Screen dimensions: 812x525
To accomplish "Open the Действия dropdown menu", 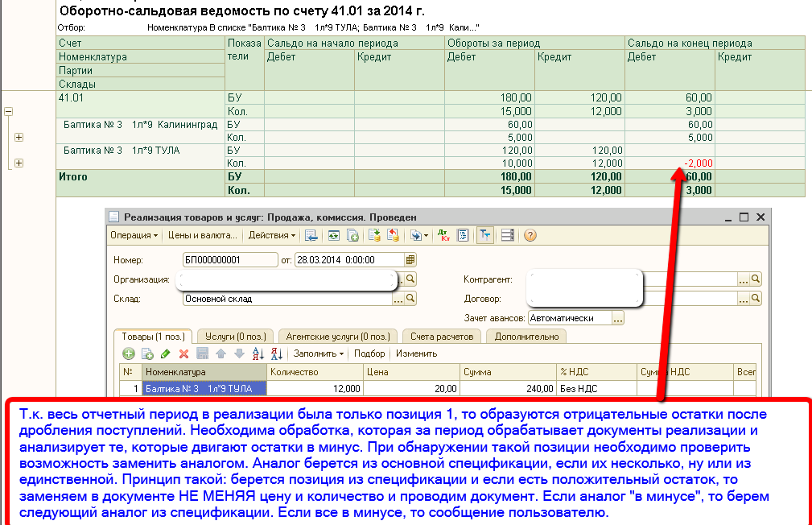I will pos(271,236).
